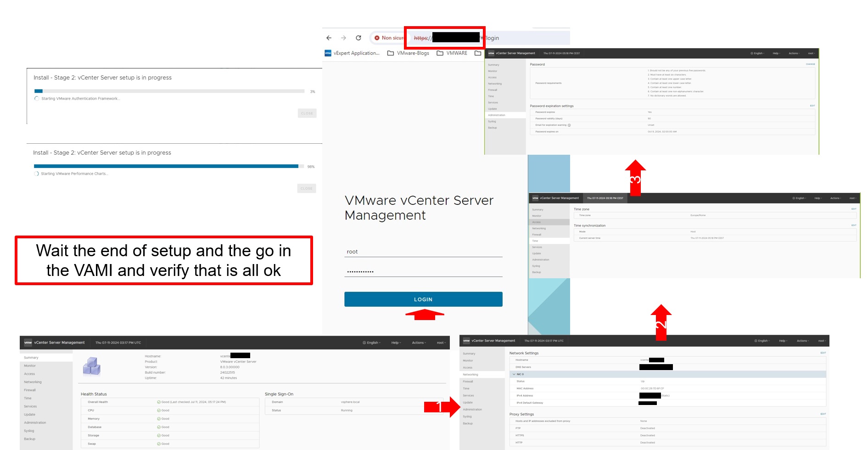The image size is (868, 450).
Task: Open English language dropdown in Summary window
Action: click(372, 343)
